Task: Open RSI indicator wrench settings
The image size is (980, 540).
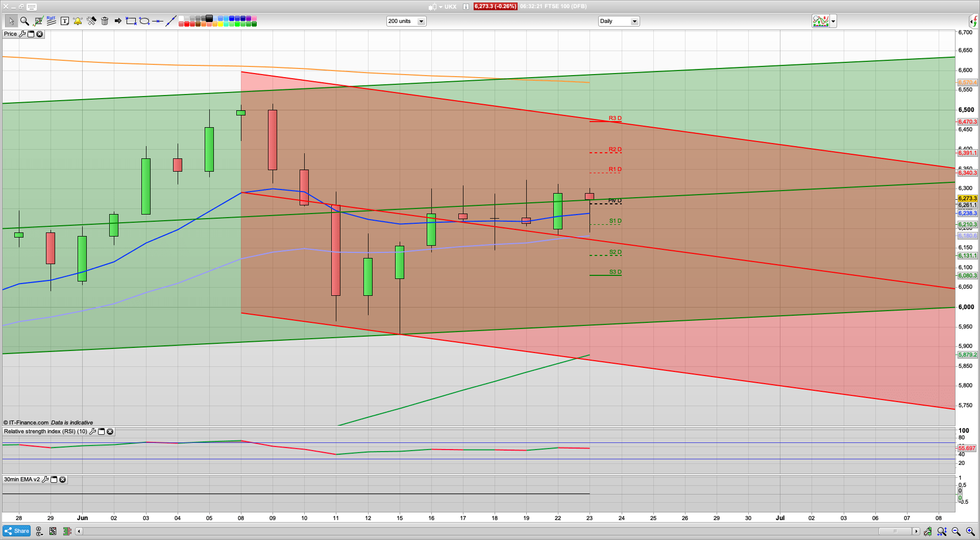Action: pos(92,431)
